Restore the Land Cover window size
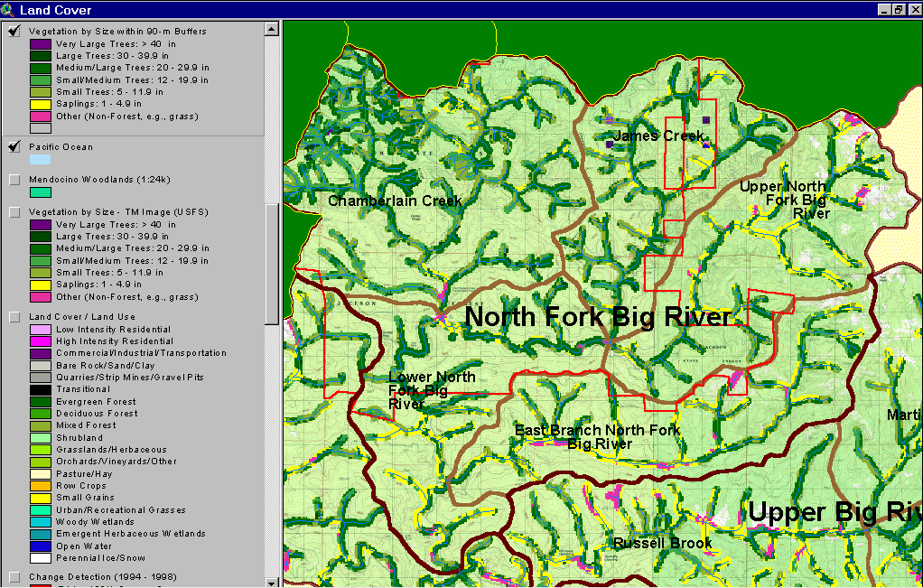The width and height of the screenshot is (923, 588). (x=899, y=9)
